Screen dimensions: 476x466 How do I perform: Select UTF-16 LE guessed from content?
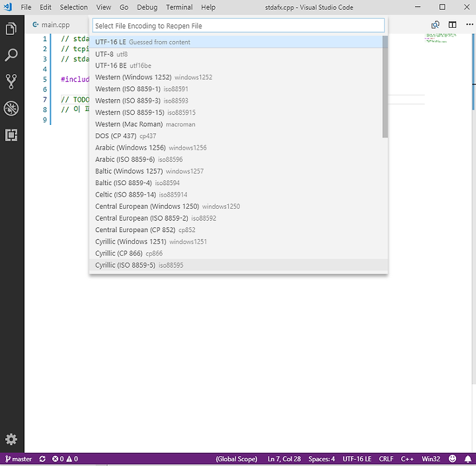tap(236, 42)
